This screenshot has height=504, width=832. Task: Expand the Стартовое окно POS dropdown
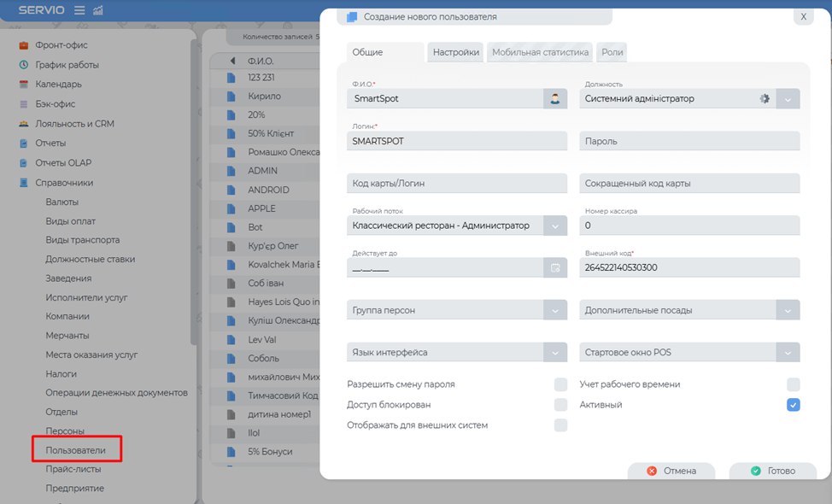click(x=788, y=353)
